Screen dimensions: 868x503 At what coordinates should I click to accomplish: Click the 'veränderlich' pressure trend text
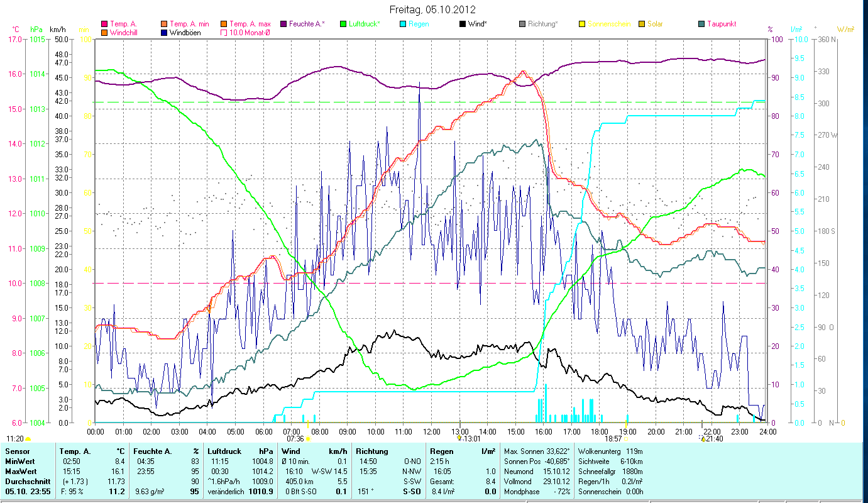pos(226,492)
